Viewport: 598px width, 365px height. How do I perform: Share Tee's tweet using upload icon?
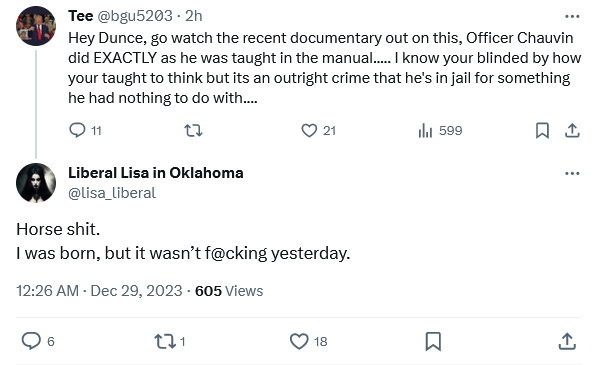click(572, 130)
